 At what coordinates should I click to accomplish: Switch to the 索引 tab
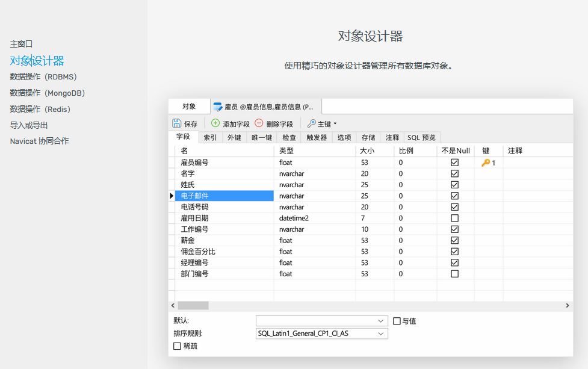click(x=210, y=137)
